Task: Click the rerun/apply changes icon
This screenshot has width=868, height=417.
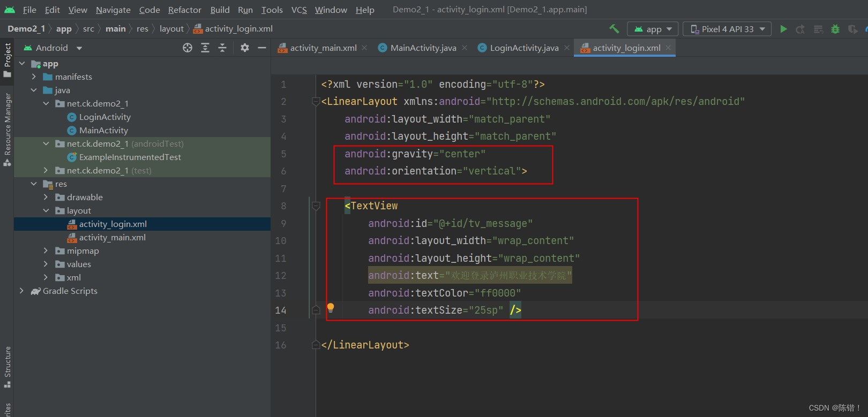Action: (x=800, y=29)
